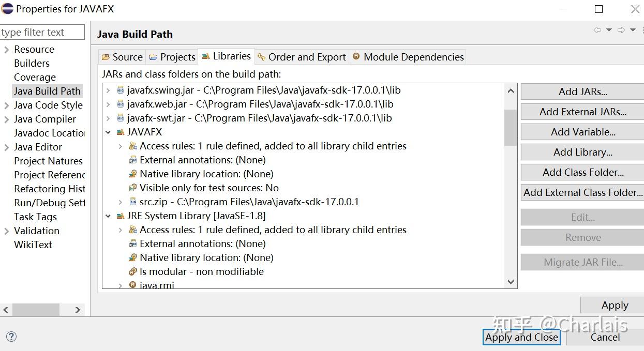Switch to the Order and Export tab
644x351 pixels.
coord(302,57)
